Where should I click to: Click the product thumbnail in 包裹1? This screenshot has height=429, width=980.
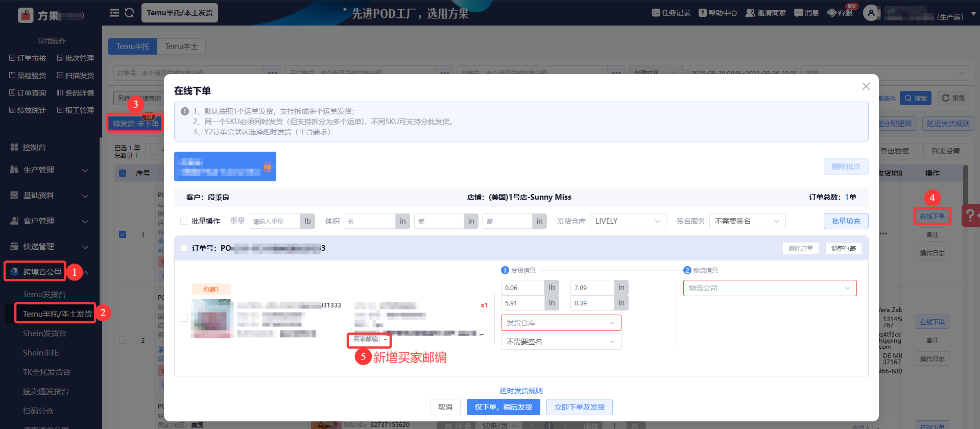pyautogui.click(x=212, y=318)
